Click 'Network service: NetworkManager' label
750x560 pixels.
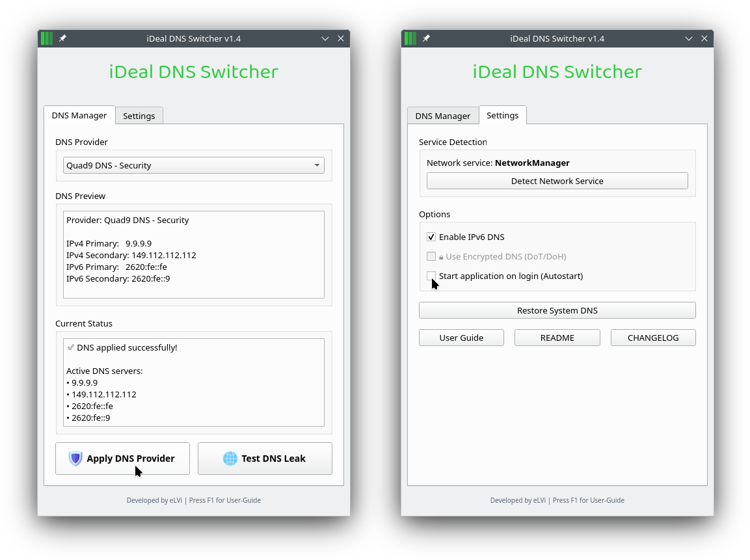click(498, 163)
